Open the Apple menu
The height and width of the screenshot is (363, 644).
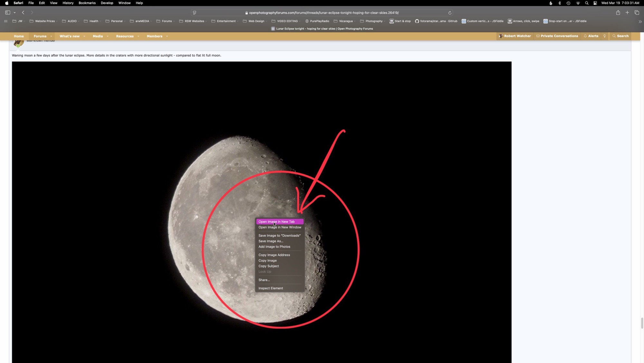[7, 3]
